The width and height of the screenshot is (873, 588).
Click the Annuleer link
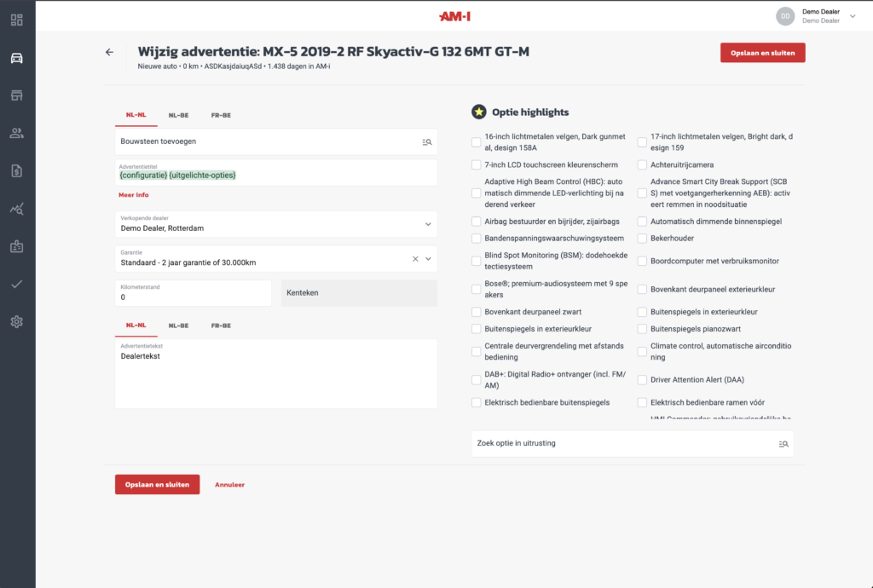coord(229,485)
